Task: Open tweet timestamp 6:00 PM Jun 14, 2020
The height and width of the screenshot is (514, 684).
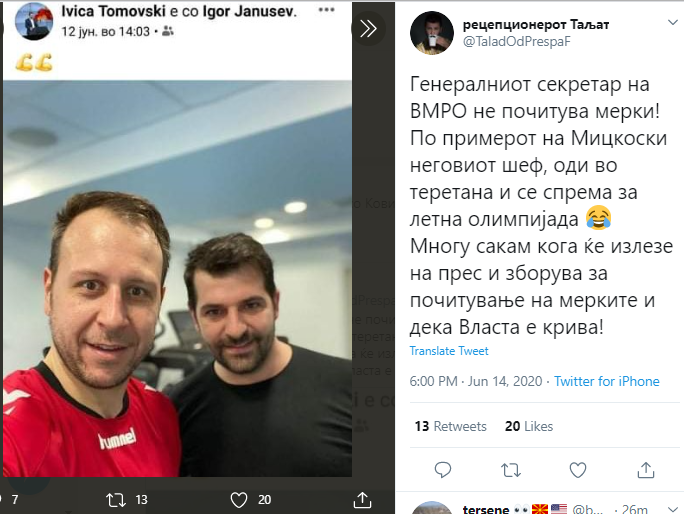Action: pos(475,381)
